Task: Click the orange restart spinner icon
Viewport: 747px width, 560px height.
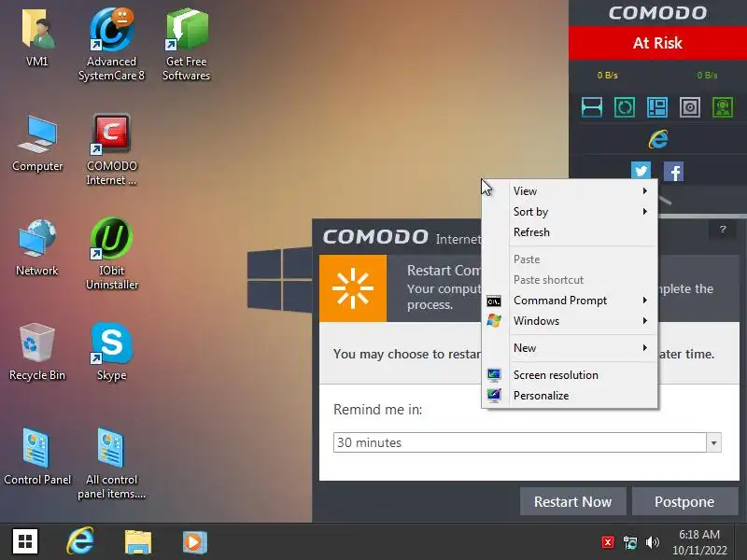Action: pyautogui.click(x=353, y=288)
